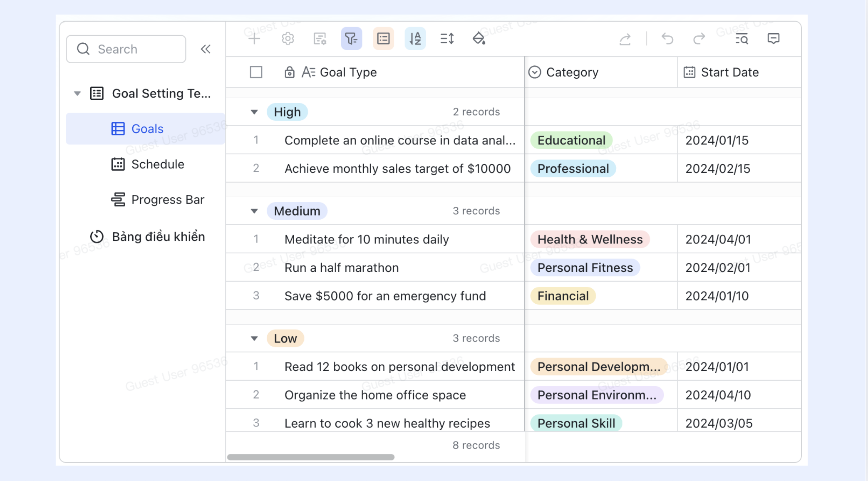Click the start date 2024/01/15
Viewport: 868px width, 481px height.
pyautogui.click(x=717, y=140)
